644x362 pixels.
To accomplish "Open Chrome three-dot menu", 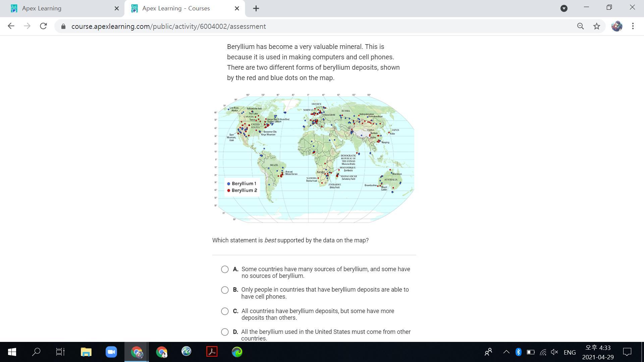I will coord(633,26).
